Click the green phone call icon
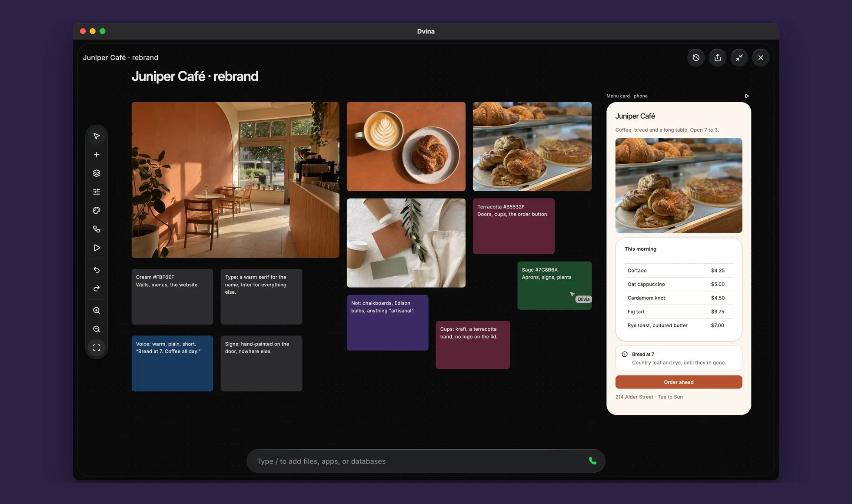 tap(592, 461)
